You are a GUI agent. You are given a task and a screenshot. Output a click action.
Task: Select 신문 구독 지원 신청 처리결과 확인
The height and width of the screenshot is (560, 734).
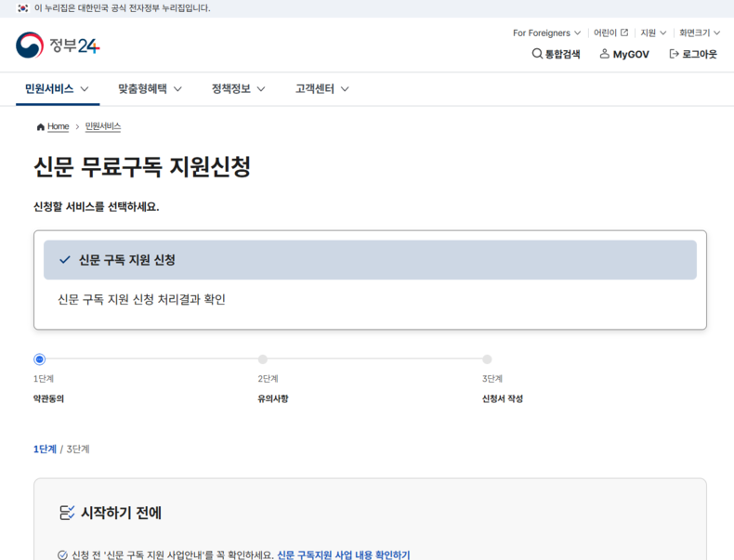(141, 299)
